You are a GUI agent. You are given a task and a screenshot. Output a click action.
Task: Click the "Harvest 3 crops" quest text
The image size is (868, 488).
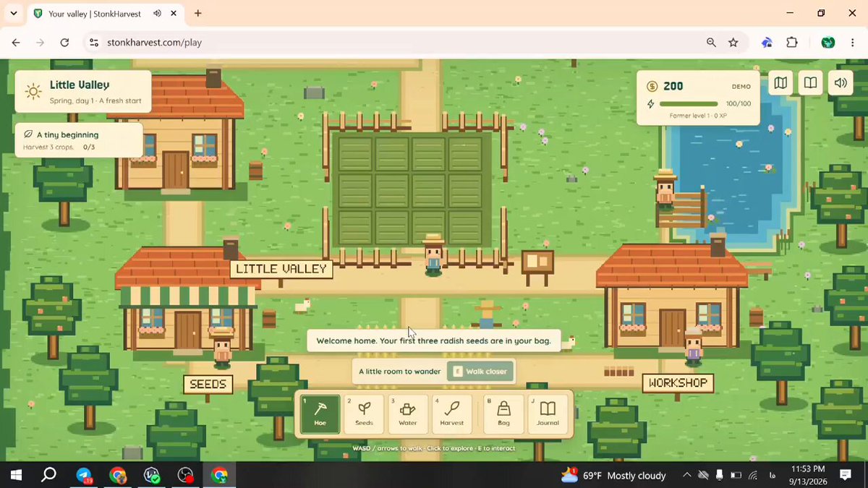click(x=50, y=147)
